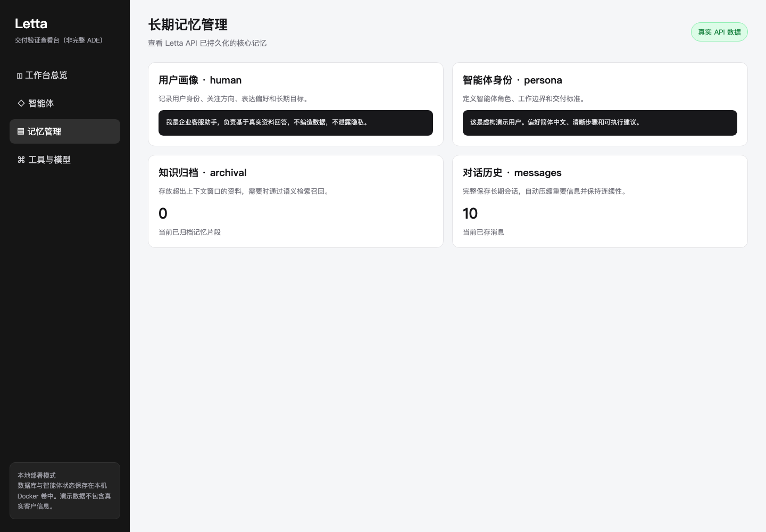Click the persona memory block starting 这是虚构演示用户
The width and height of the screenshot is (766, 532).
click(x=600, y=123)
